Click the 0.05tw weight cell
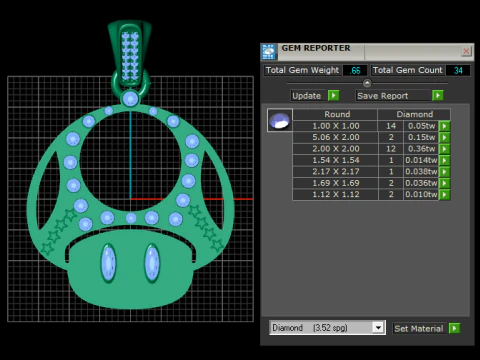The width and height of the screenshot is (480, 360). pyautogui.click(x=421, y=126)
